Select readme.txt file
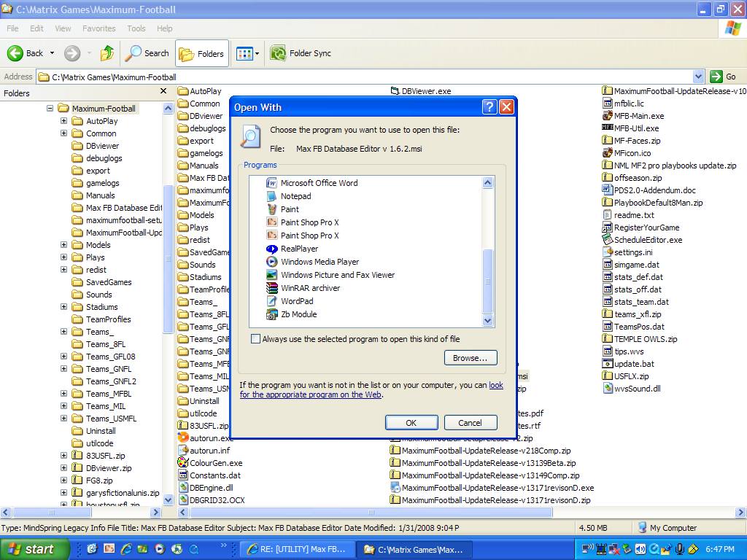The height and width of the screenshot is (560, 747). click(628, 215)
